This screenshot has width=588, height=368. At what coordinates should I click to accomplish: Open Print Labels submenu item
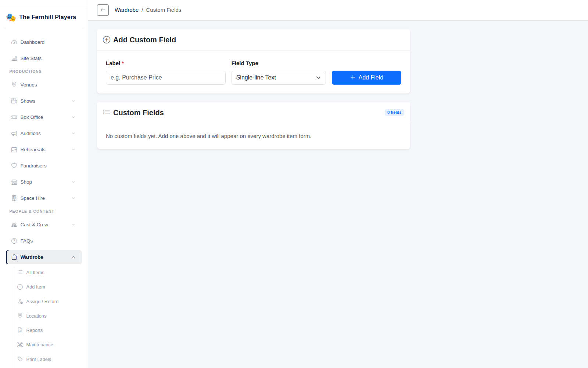48,360
